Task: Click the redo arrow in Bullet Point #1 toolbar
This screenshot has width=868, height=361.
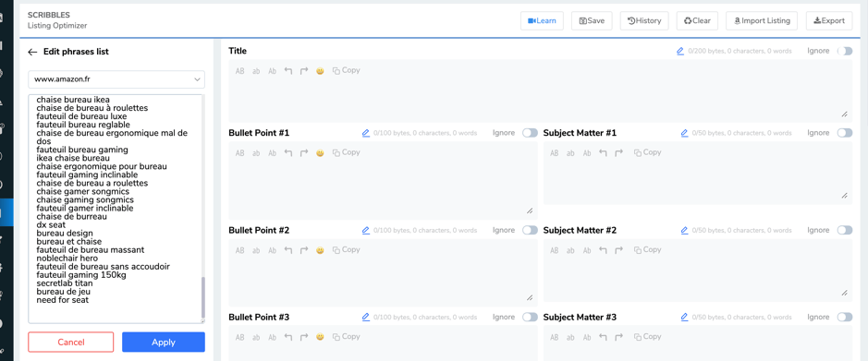Action: pyautogui.click(x=304, y=152)
